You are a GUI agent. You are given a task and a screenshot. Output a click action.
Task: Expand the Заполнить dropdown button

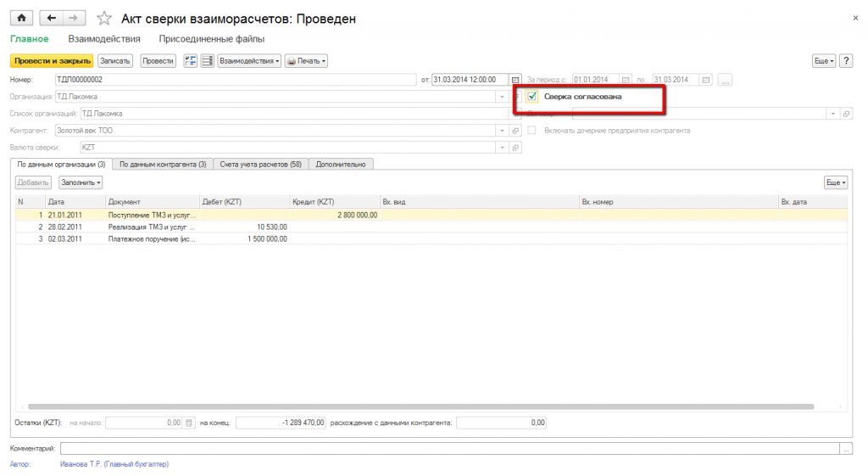81,182
